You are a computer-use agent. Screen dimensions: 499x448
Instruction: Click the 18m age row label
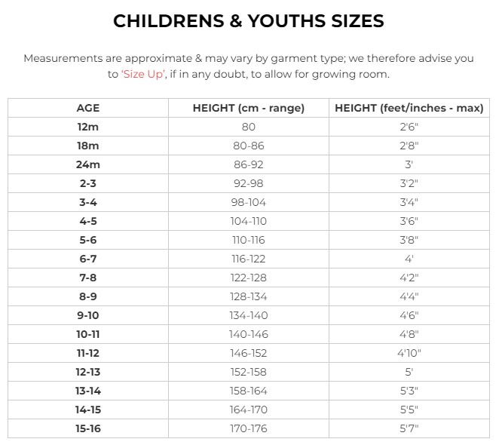click(88, 146)
